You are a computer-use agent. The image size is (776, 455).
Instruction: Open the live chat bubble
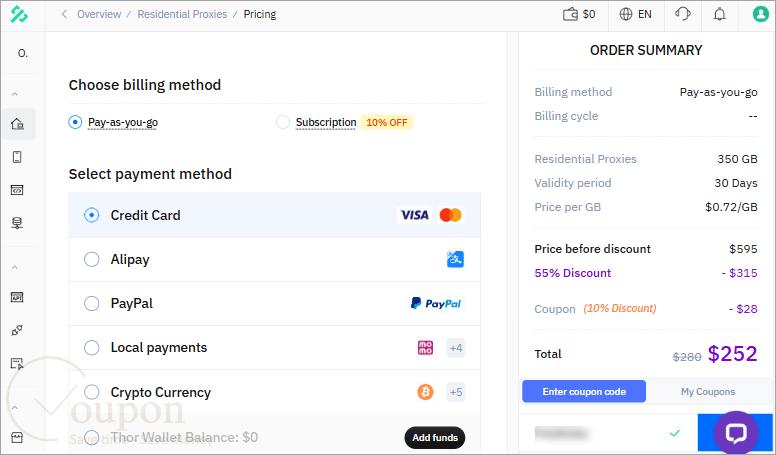click(736, 433)
